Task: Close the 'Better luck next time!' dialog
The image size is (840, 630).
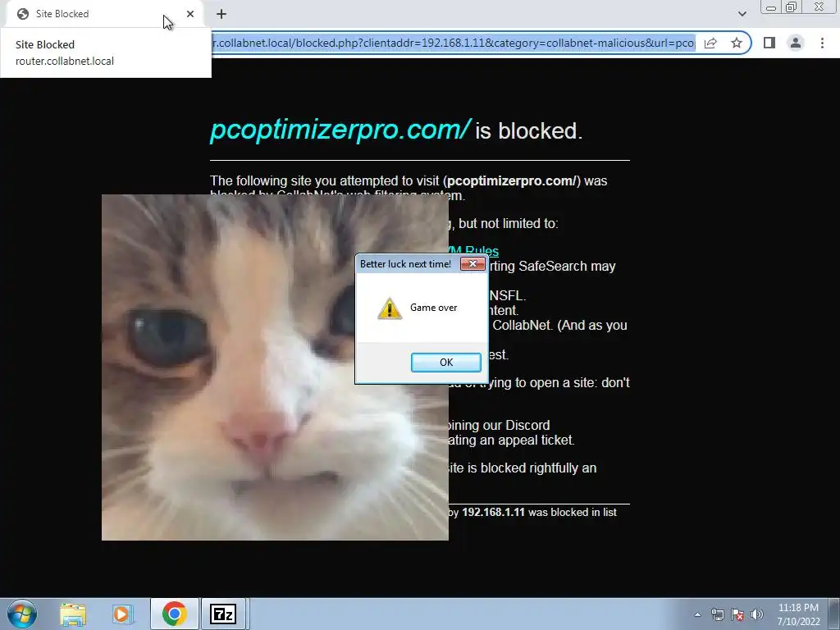Action: pos(472,263)
